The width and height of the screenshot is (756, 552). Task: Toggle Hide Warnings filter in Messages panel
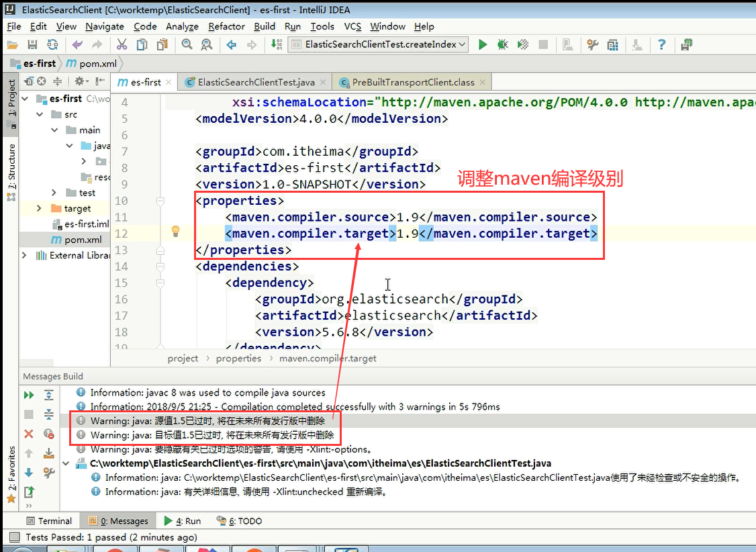point(48,434)
